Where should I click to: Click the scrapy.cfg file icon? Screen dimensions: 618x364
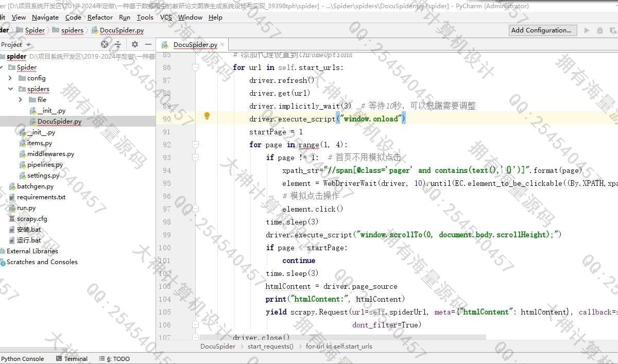[12, 219]
